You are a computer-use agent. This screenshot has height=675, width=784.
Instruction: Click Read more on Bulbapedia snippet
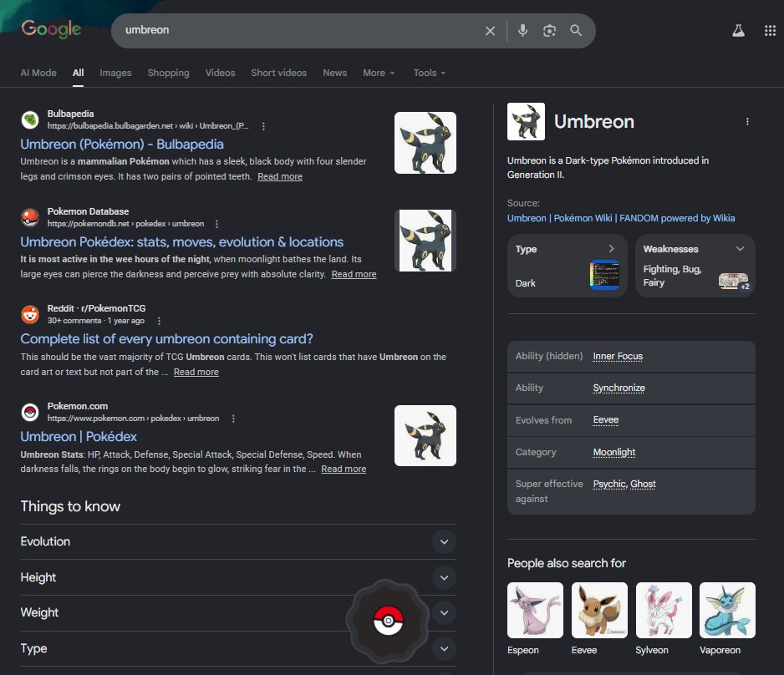click(x=280, y=176)
